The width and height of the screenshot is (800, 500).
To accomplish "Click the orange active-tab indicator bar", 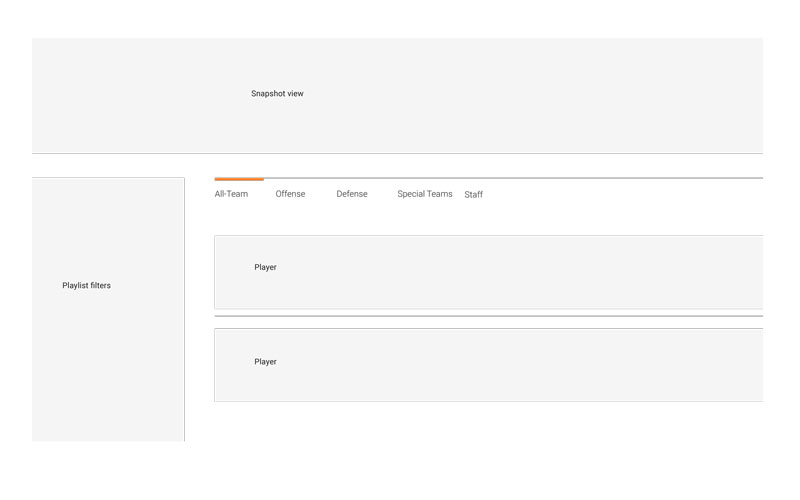I will tap(239, 179).
